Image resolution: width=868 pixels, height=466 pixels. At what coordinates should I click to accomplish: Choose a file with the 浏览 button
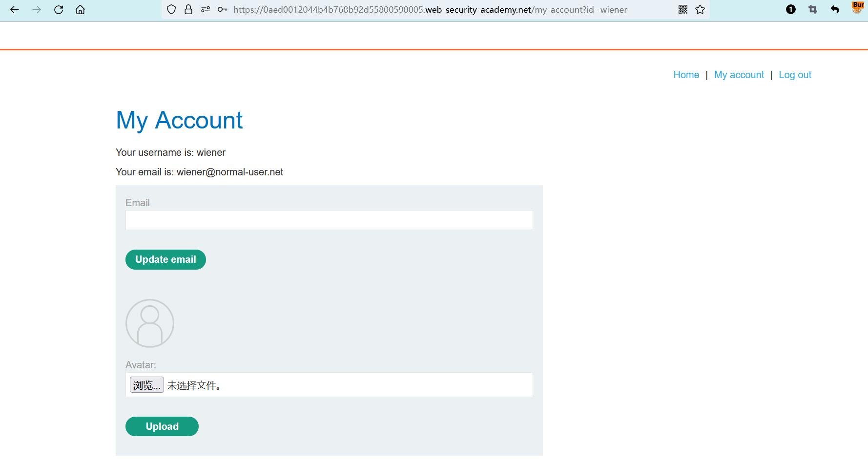(x=147, y=385)
